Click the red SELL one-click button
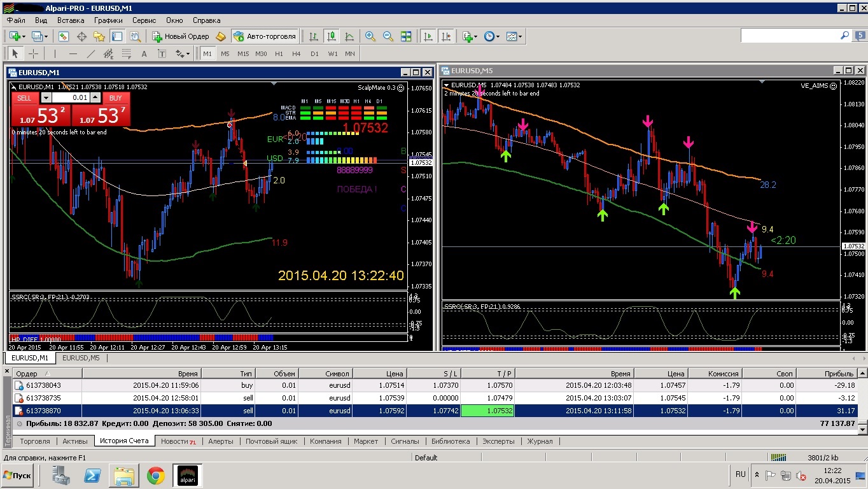 coord(25,98)
